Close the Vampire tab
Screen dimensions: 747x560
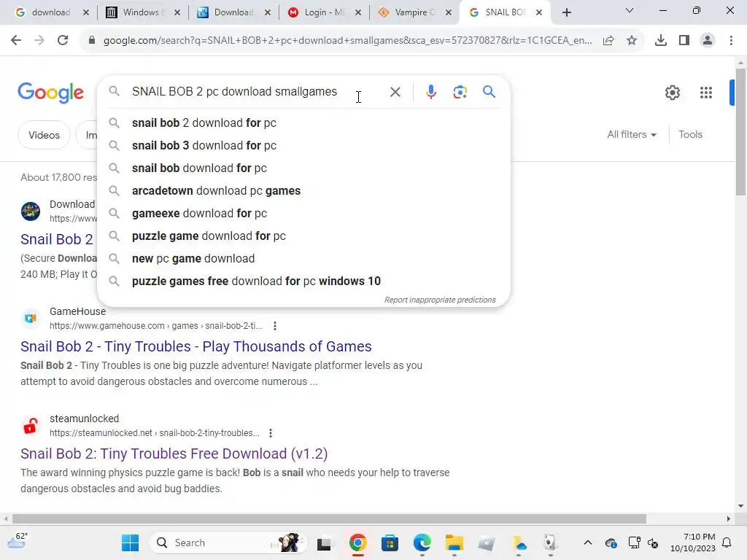[x=449, y=13]
